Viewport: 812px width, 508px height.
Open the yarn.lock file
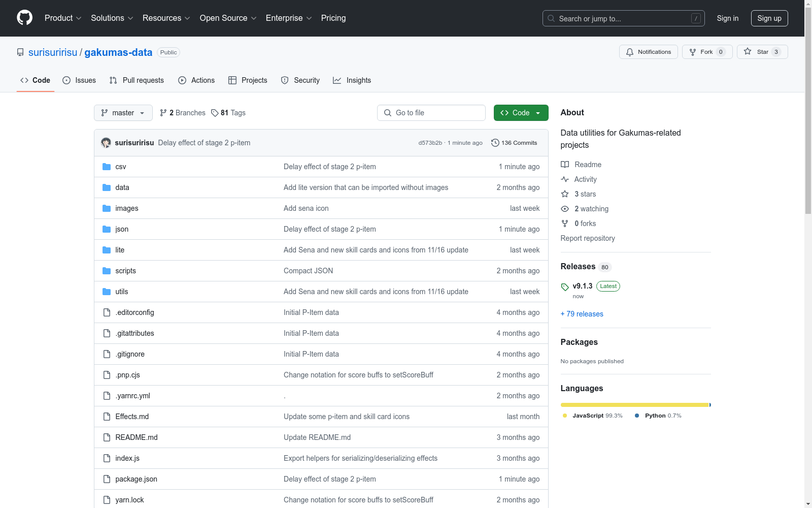point(129,500)
